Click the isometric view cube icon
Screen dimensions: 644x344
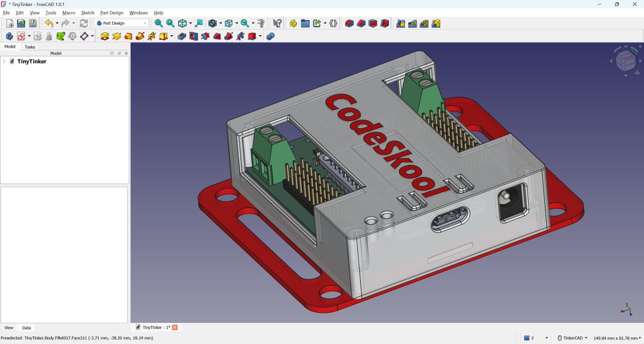(x=182, y=23)
